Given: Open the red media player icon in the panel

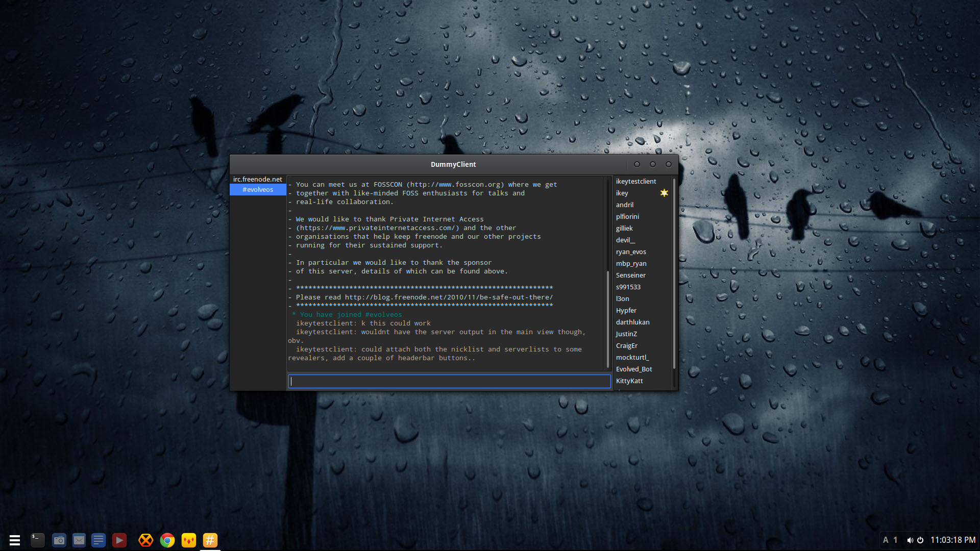Looking at the screenshot, I should click(x=119, y=540).
